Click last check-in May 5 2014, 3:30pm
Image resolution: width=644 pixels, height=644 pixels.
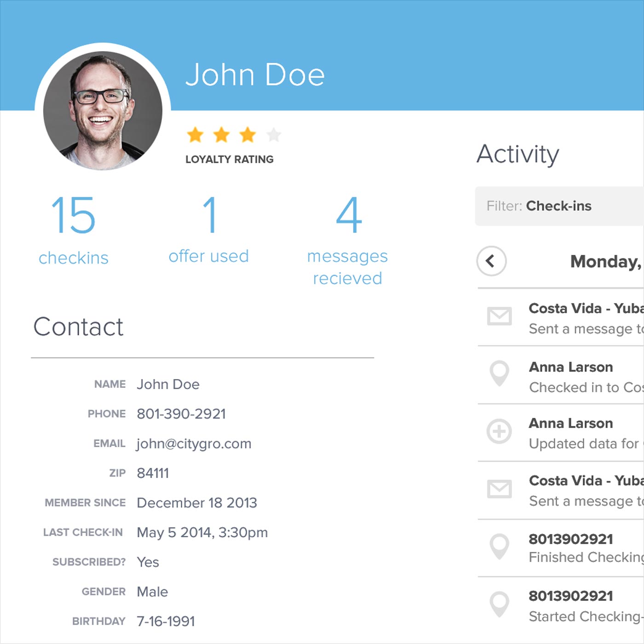click(202, 532)
